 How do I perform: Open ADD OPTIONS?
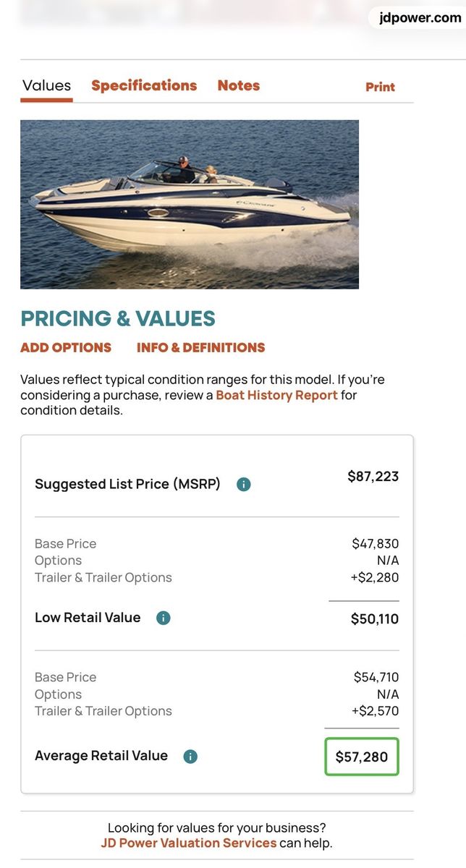coord(66,348)
